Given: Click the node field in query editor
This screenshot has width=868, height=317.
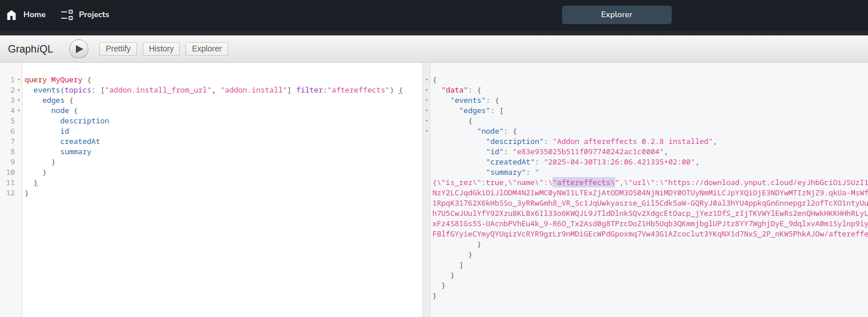Looking at the screenshot, I should click(x=60, y=111).
